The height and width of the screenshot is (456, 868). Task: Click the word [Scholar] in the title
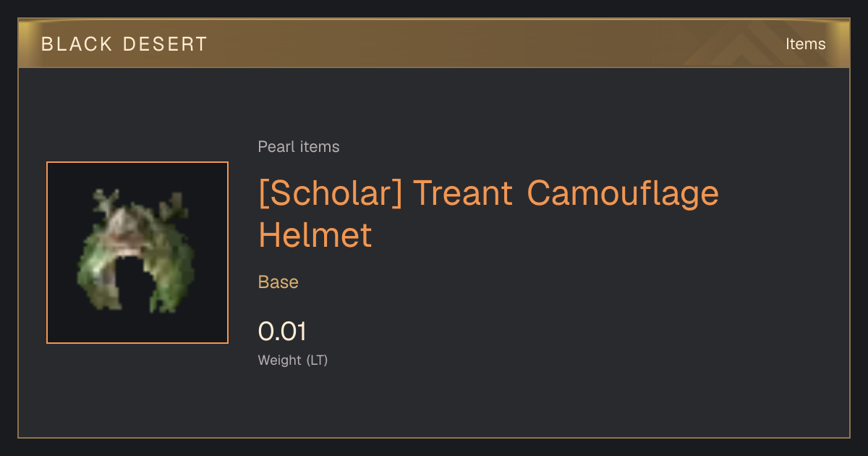pos(331,193)
